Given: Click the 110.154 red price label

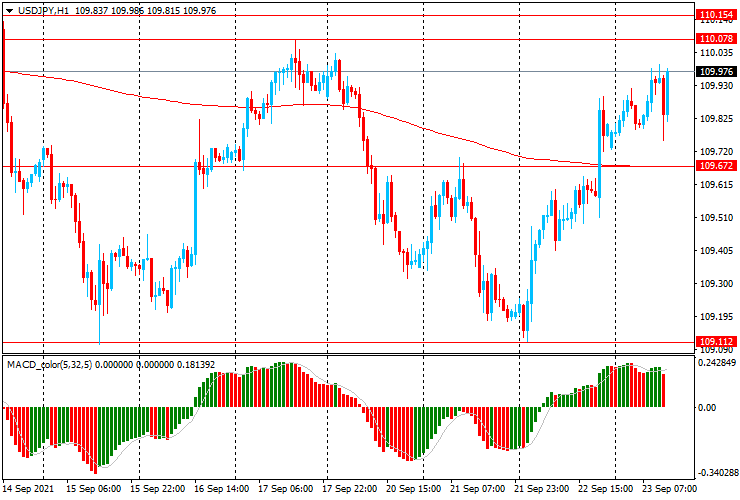Looking at the screenshot, I should pyautogui.click(x=716, y=15).
